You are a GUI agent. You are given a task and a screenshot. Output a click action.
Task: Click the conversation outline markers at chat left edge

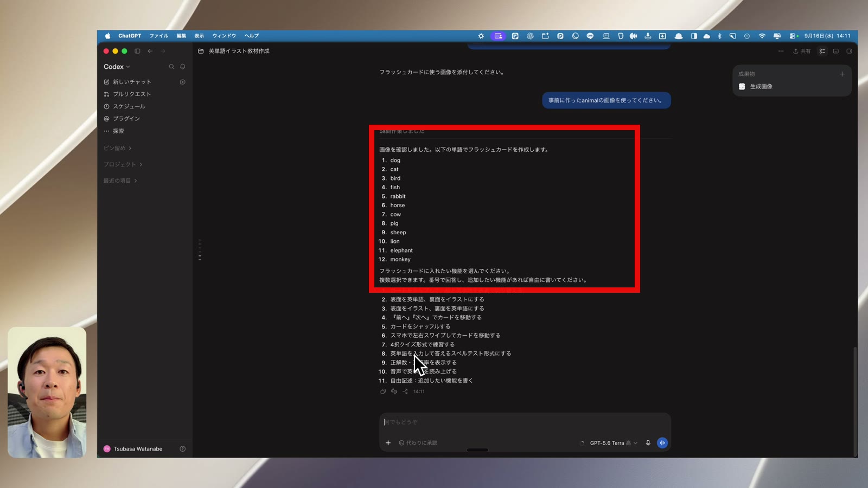click(x=200, y=250)
